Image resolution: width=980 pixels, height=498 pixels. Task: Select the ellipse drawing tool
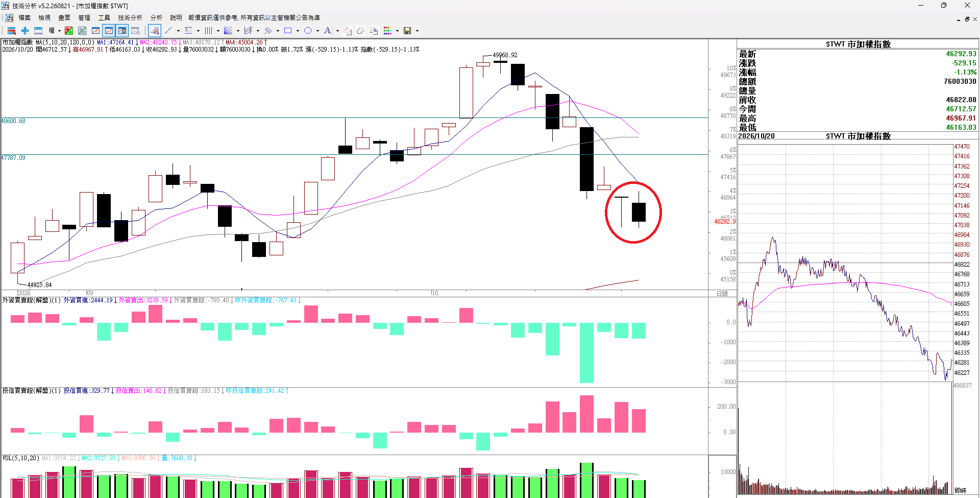[x=308, y=31]
